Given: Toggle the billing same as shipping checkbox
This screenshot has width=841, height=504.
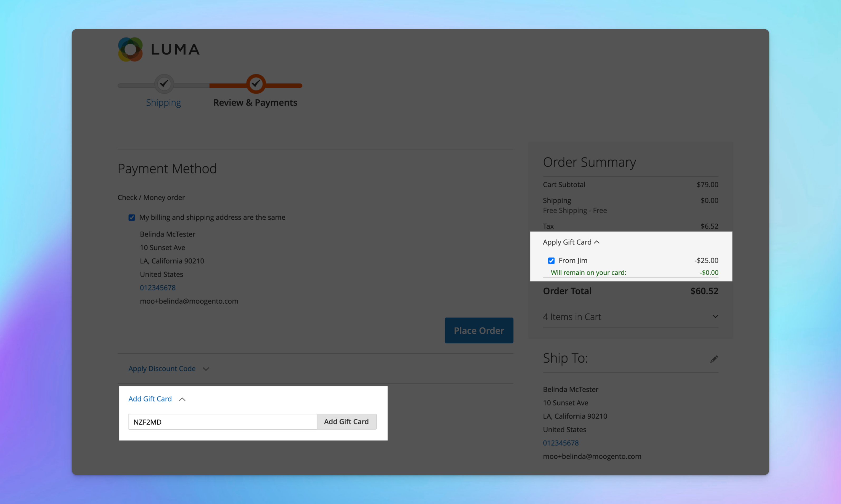Looking at the screenshot, I should (x=131, y=217).
